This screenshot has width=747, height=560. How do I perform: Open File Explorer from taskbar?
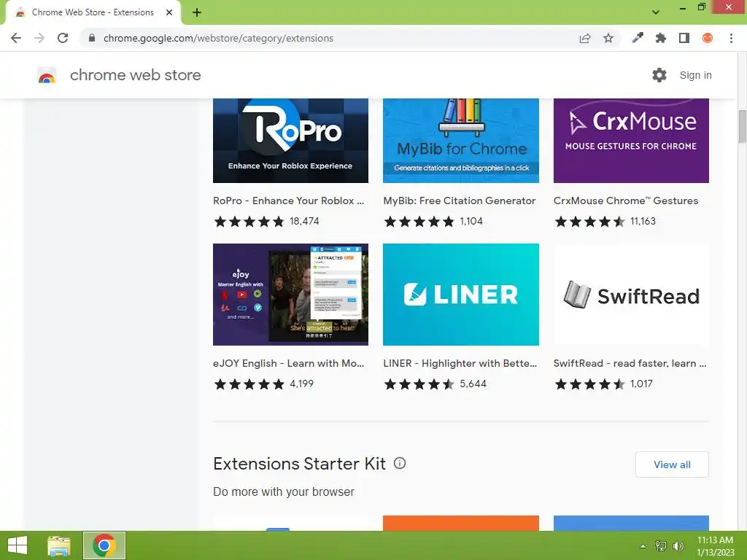pyautogui.click(x=59, y=545)
